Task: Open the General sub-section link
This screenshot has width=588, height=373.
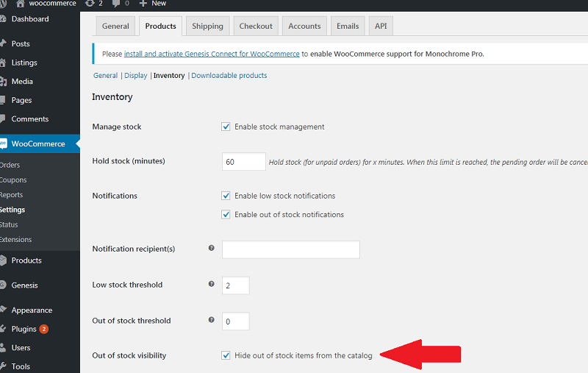Action: click(105, 76)
